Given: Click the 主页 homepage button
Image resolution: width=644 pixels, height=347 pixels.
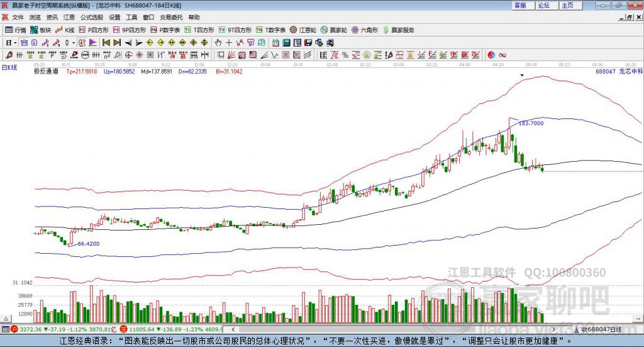Looking at the screenshot, I should click(570, 5).
